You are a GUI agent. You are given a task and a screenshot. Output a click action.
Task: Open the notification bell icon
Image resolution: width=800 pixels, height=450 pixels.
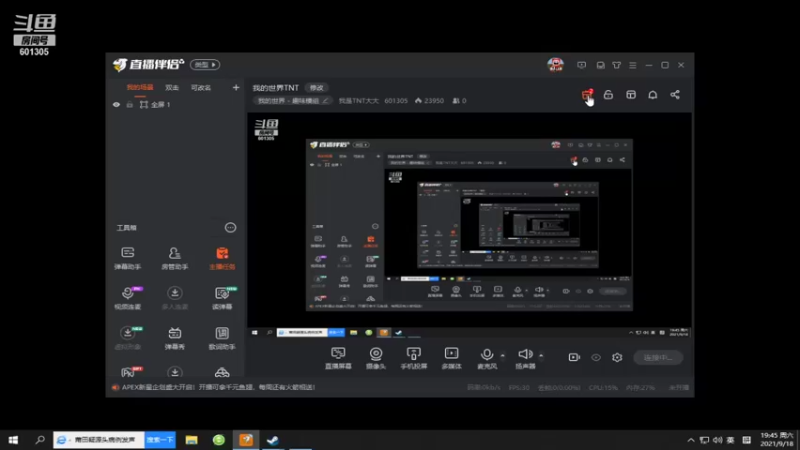tap(653, 95)
